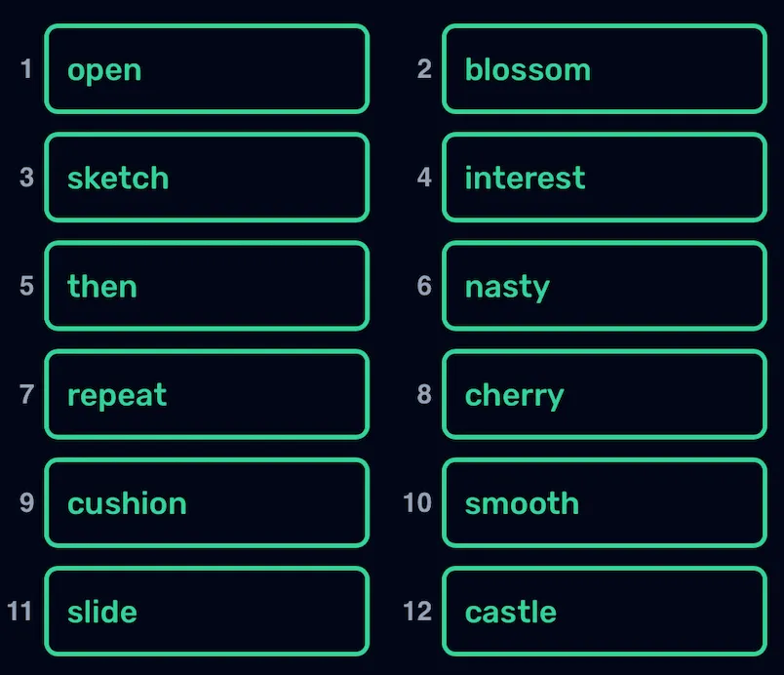Viewport: 784px width, 675px height.
Task: Click the number 12 label beside 'castle'
Action: pyautogui.click(x=417, y=611)
